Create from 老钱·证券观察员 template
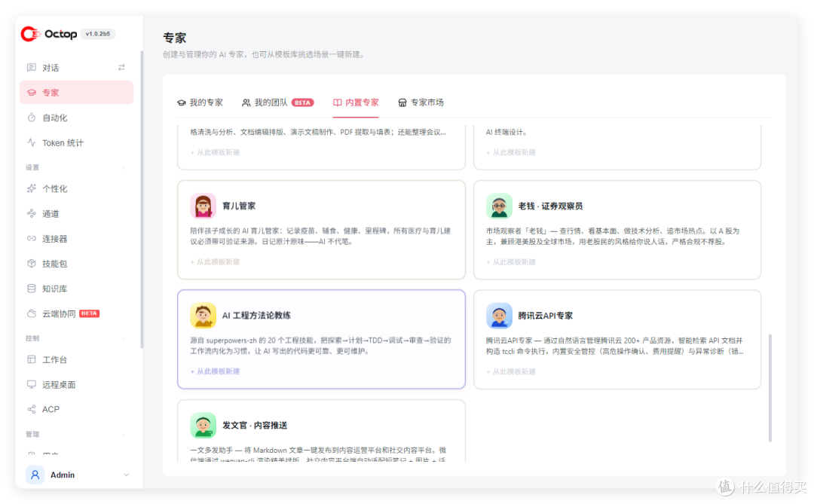 point(511,262)
